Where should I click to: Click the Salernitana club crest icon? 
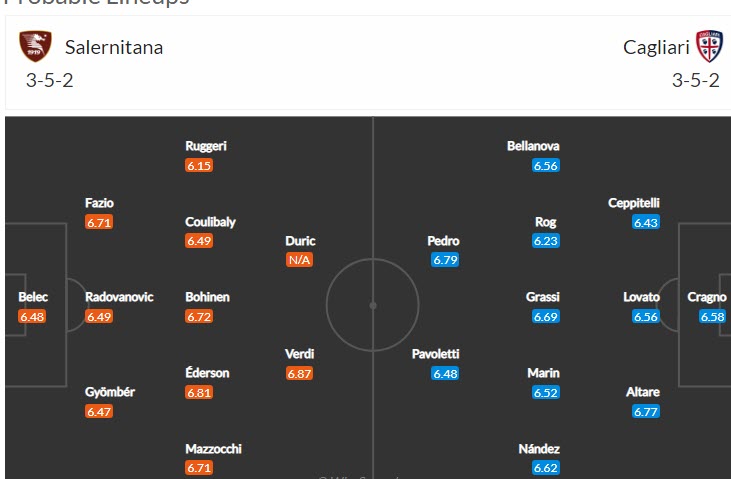(35, 47)
